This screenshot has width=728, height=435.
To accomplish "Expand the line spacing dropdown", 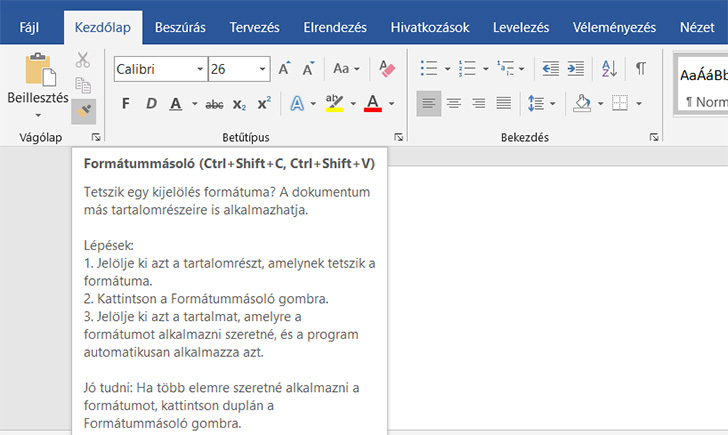I will [x=552, y=104].
